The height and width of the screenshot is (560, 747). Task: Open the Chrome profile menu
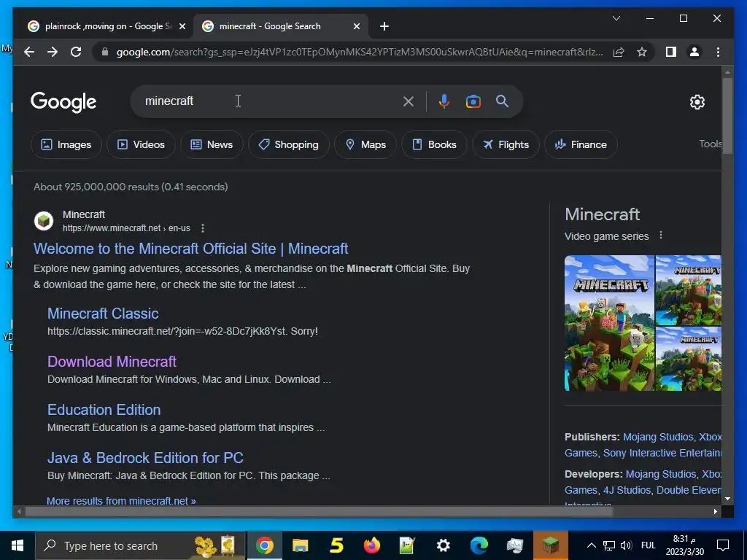[694, 52]
